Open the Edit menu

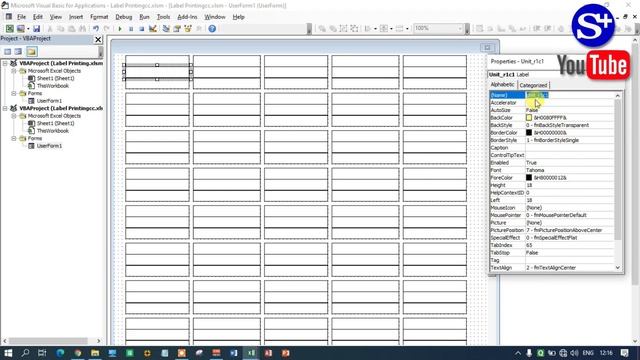38,17
